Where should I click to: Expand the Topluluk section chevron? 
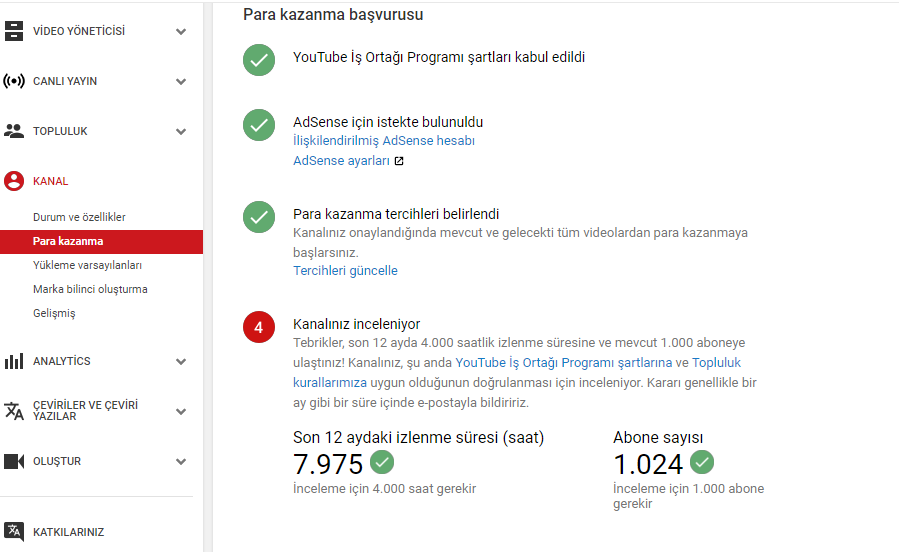tap(181, 131)
